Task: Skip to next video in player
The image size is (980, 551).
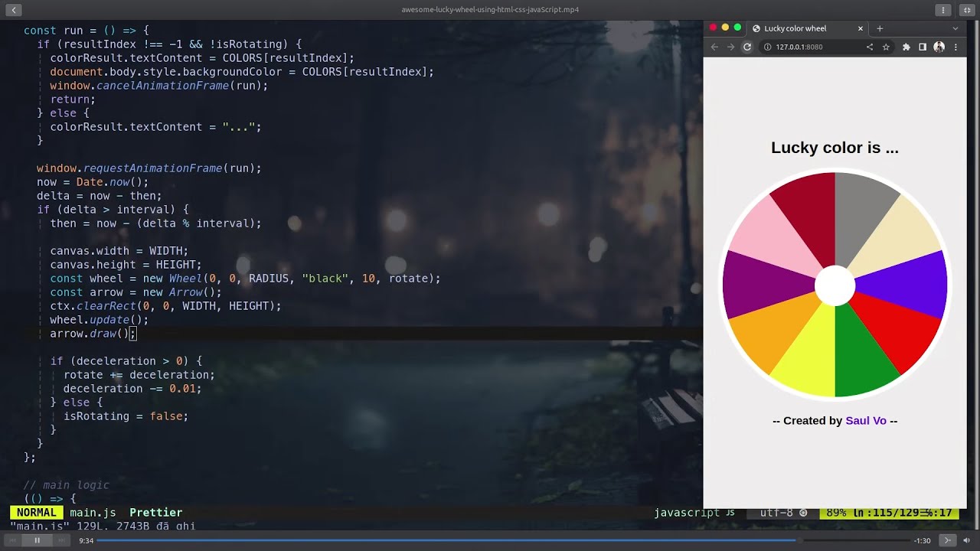Action: point(60,540)
